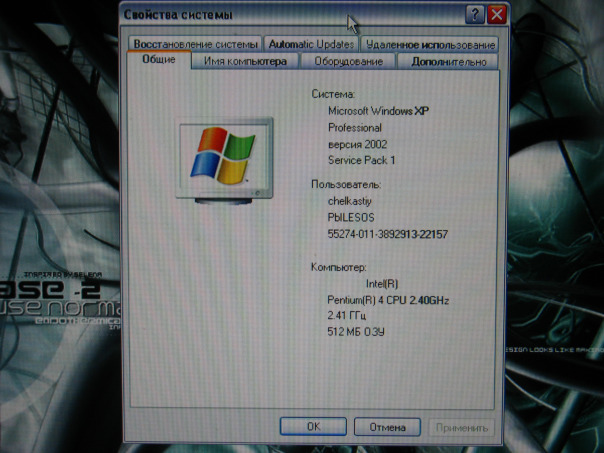
Task: Click the Microsoft Windows XP text
Action: coord(378,111)
